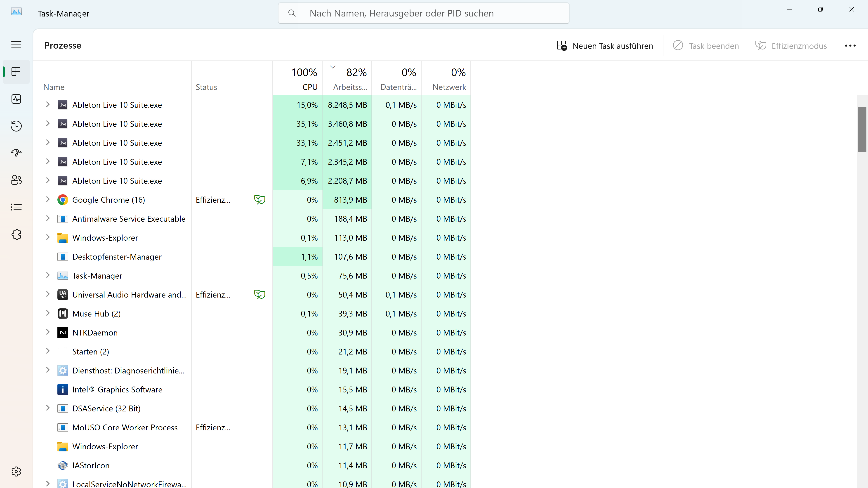Open the three-dots more options menu
Image resolution: width=868 pixels, height=488 pixels.
point(850,46)
